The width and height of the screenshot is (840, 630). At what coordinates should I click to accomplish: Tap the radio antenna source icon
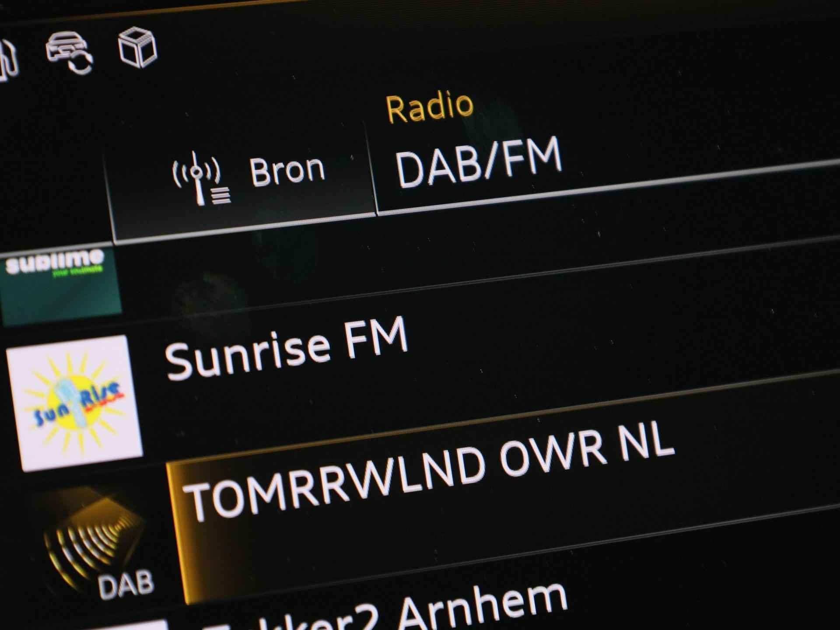point(201,178)
